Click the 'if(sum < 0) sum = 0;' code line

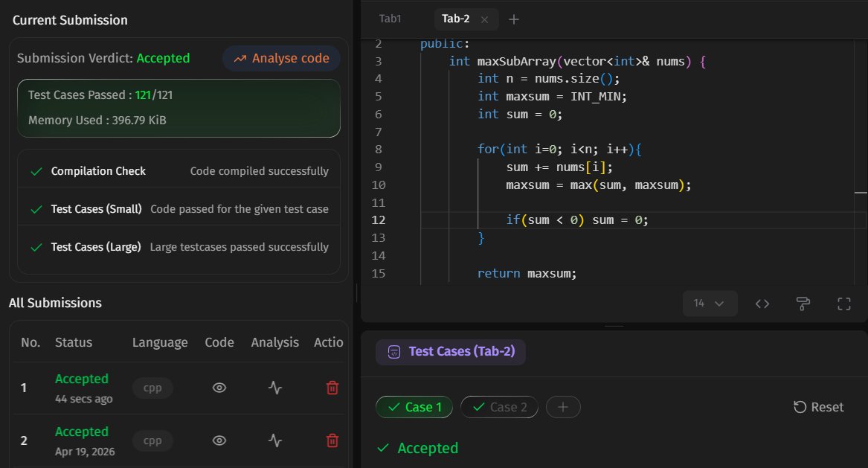coord(577,220)
